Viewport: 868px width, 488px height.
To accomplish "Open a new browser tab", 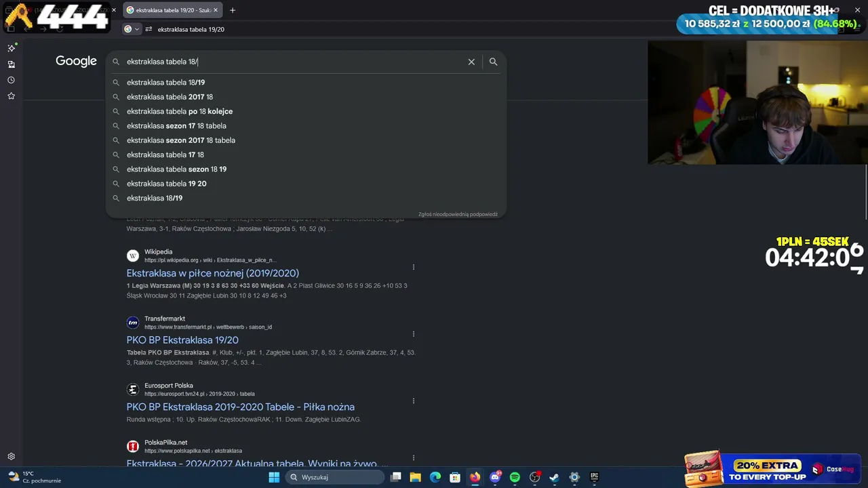I will pos(233,10).
